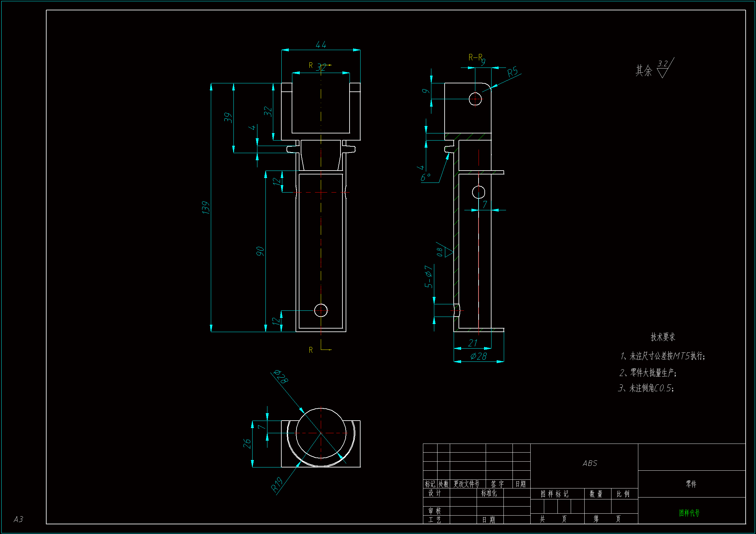
Task: Click the R5 radius annotation
Action: click(x=512, y=72)
